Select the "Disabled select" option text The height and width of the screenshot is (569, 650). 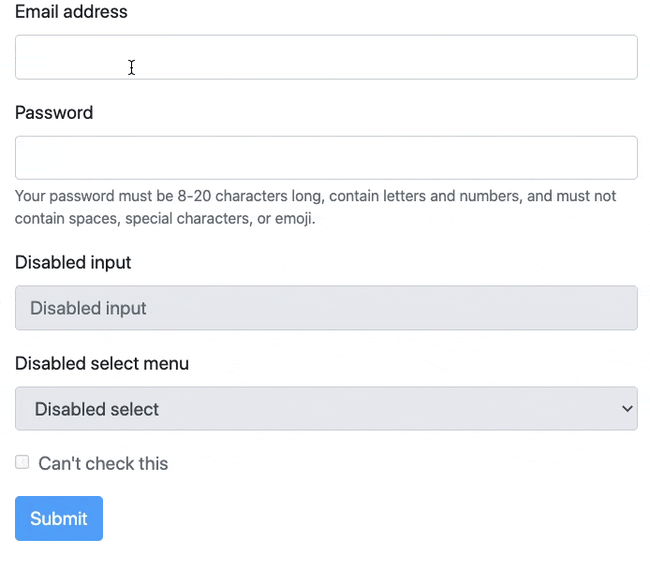(x=97, y=410)
